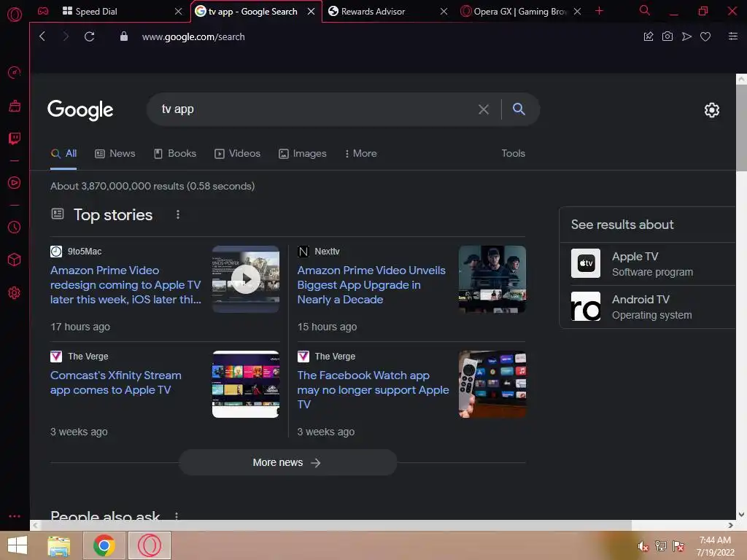Select the Videos search filter
747x560 pixels.
237,153
